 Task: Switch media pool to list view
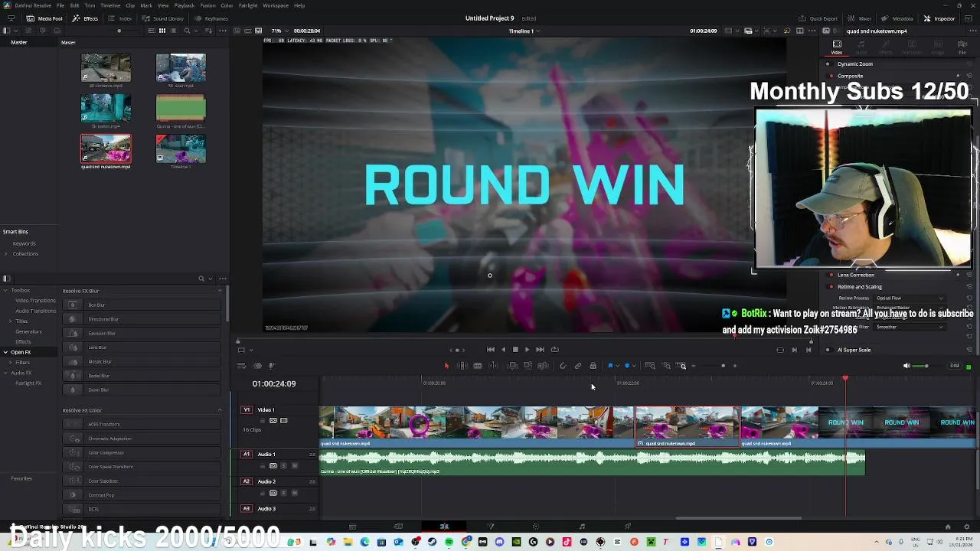pos(173,31)
